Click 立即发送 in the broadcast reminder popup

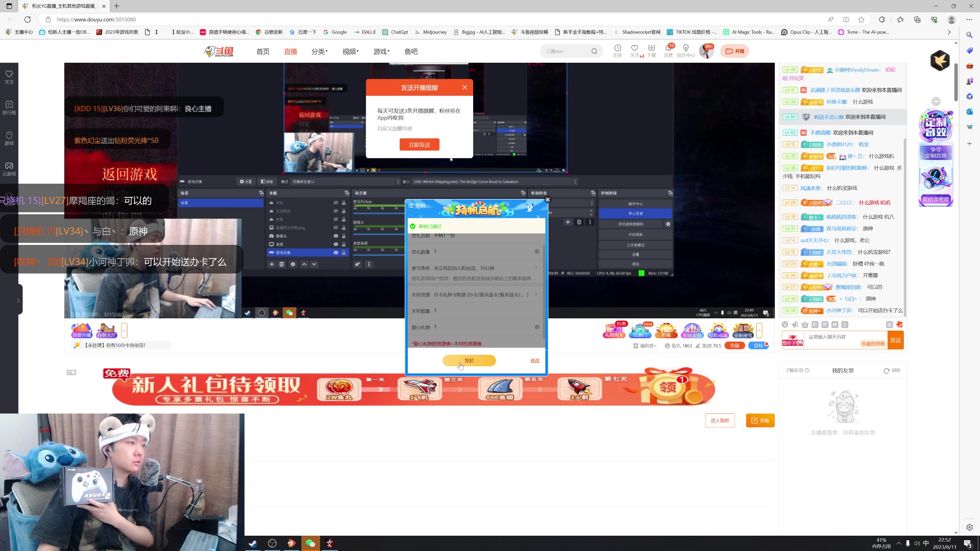click(x=419, y=144)
